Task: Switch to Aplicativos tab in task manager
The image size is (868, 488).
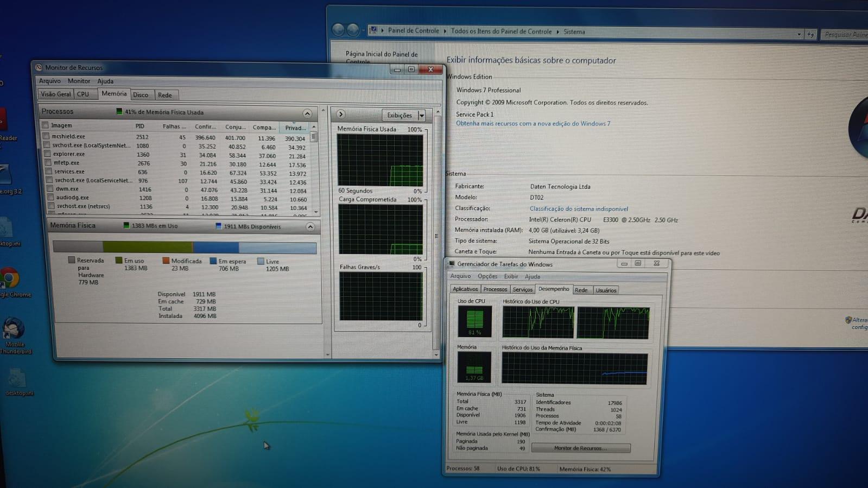Action: [465, 289]
